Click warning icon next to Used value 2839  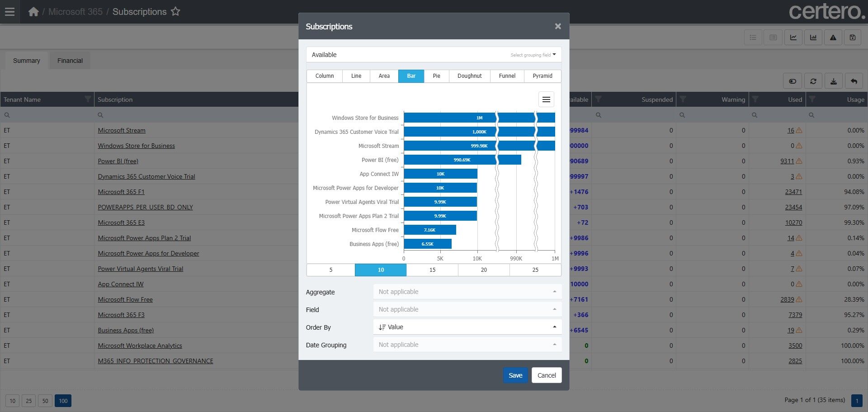tap(799, 299)
